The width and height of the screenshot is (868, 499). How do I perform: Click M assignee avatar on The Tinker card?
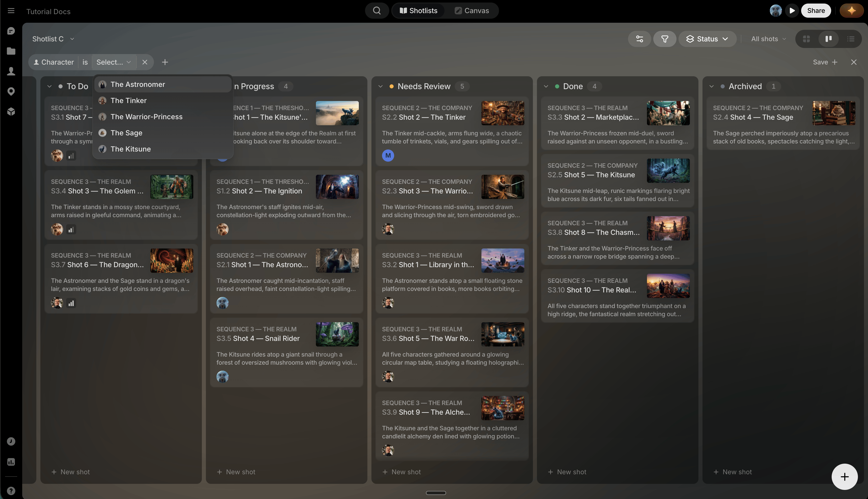pos(388,156)
